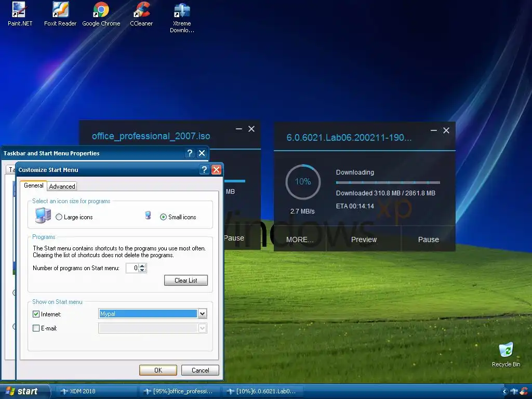
Task: Increase number of programs spinner up
Action: coord(142,265)
